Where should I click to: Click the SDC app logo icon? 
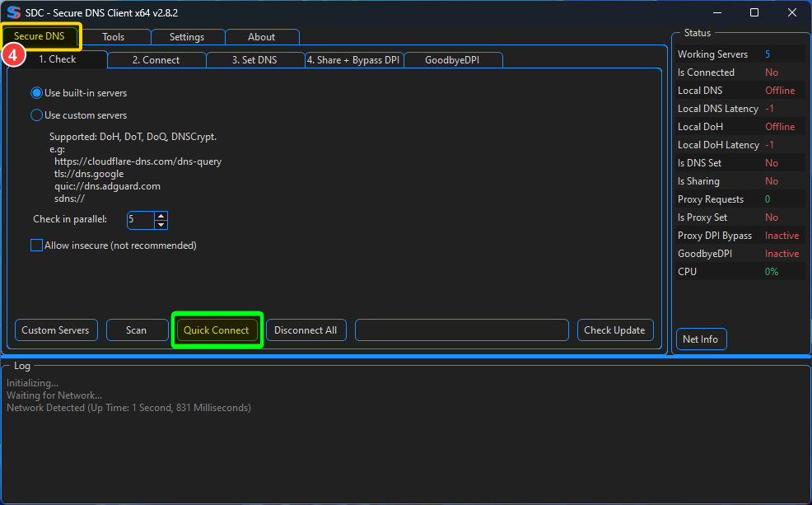tap(13, 12)
